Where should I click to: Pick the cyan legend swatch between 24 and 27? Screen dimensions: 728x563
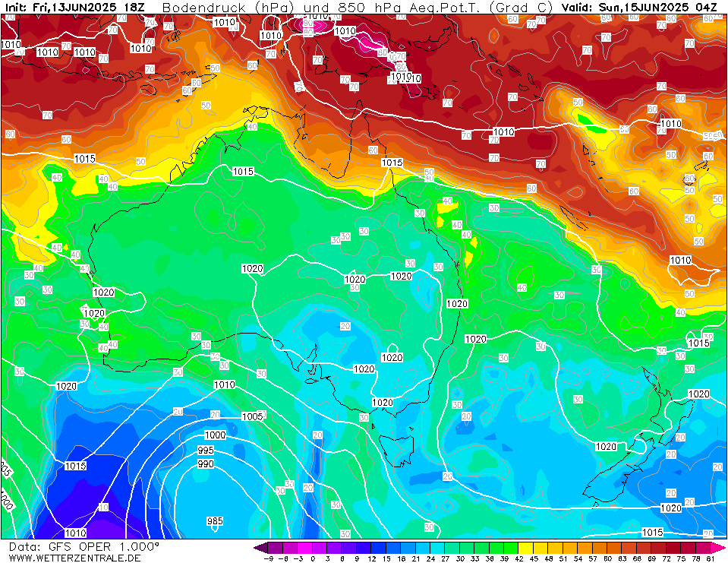(437, 548)
